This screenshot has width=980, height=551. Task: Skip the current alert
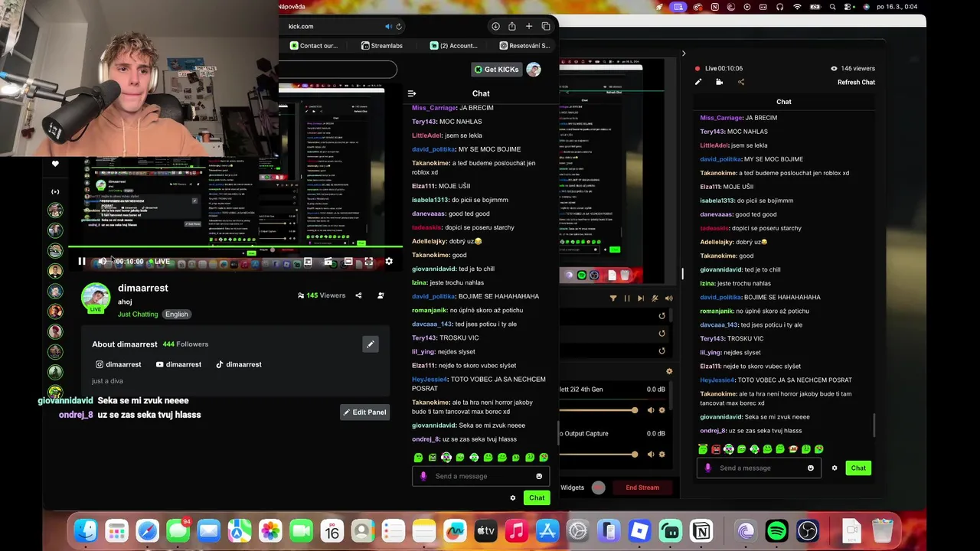tap(641, 298)
